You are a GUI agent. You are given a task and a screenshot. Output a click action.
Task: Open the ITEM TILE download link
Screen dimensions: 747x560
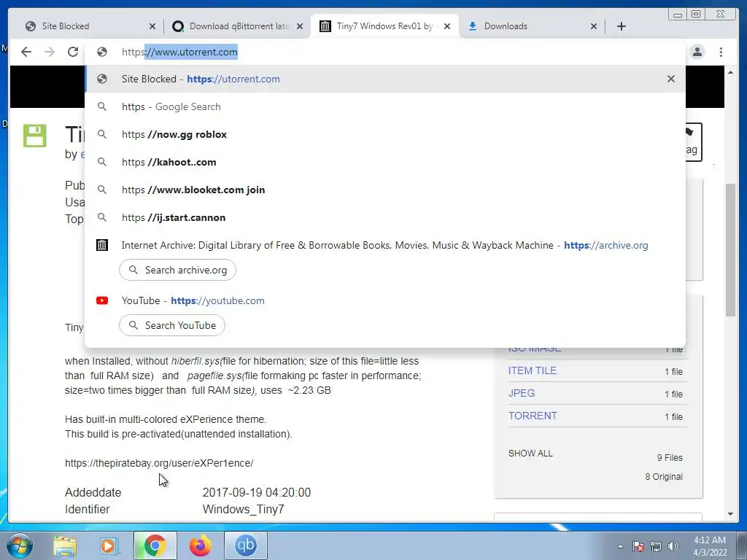[532, 370]
